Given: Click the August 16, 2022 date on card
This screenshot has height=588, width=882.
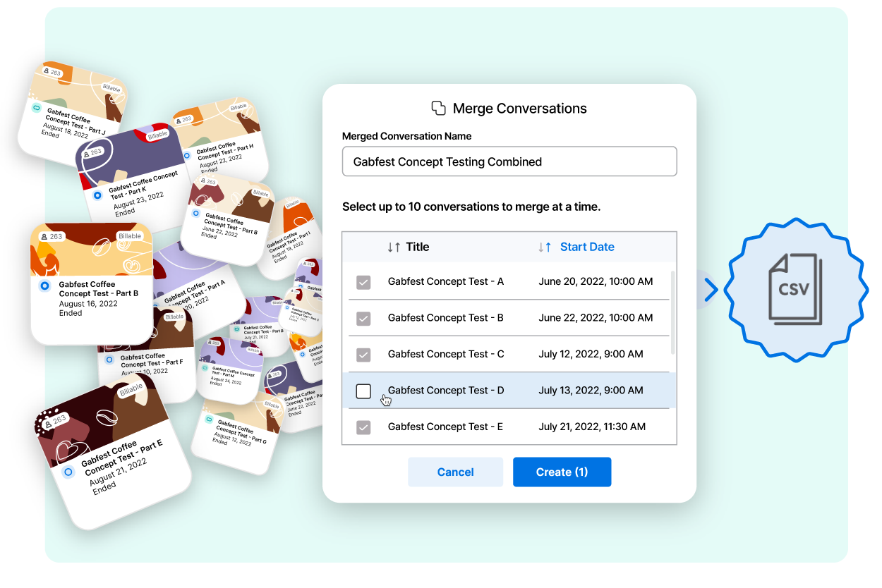Looking at the screenshot, I should pos(89,304).
